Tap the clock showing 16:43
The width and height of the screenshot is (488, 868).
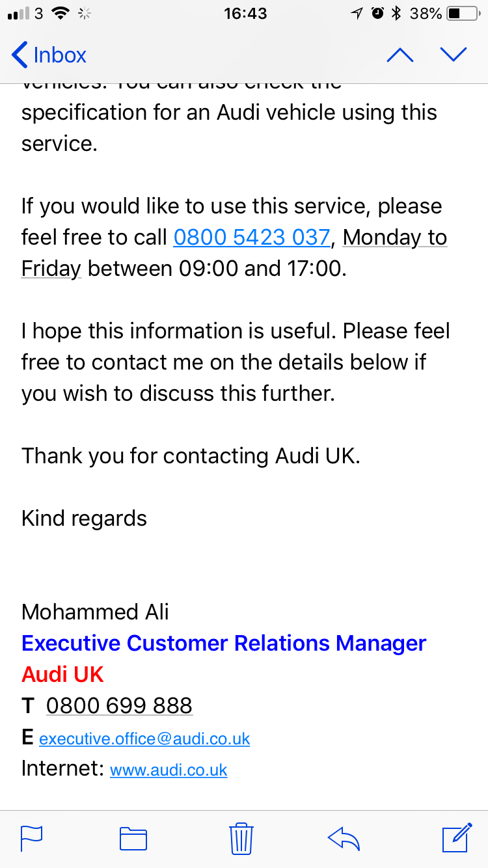pyautogui.click(x=245, y=13)
